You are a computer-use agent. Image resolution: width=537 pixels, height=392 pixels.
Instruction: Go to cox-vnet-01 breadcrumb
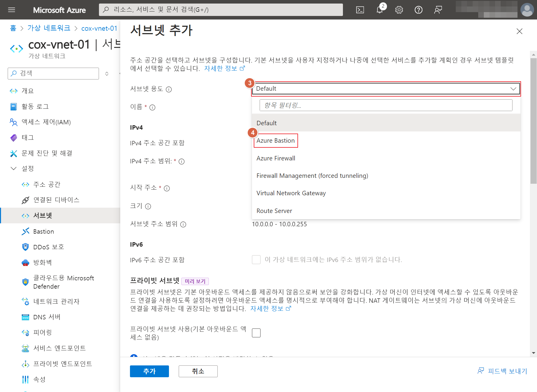click(x=99, y=28)
